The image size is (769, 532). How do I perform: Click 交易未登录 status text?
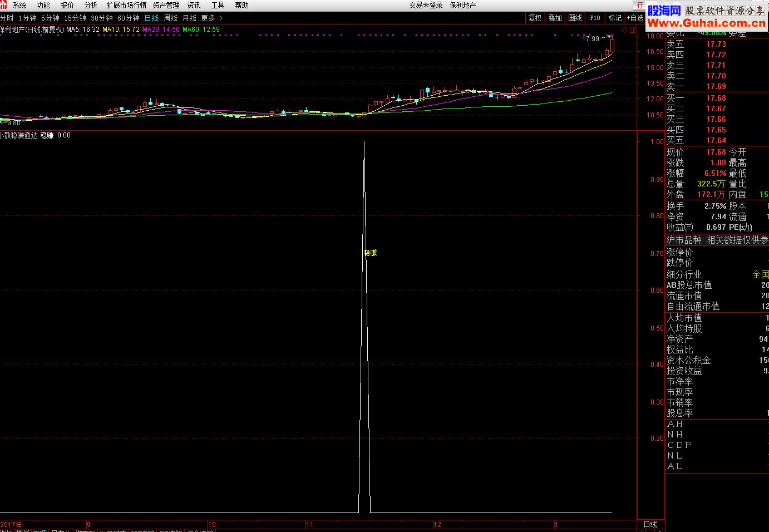pos(426,5)
